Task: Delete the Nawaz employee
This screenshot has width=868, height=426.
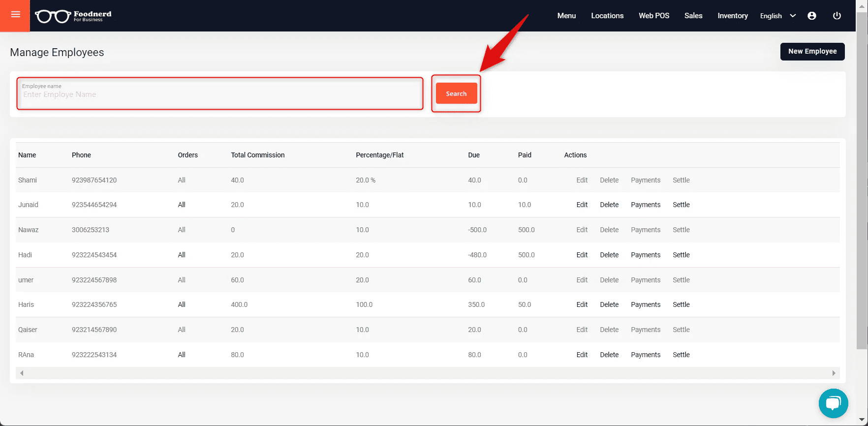Action: 609,230
